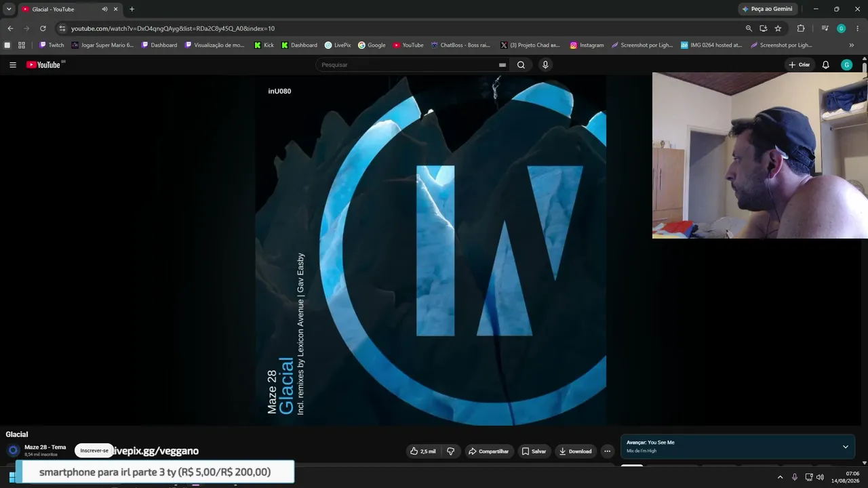Open the browser extensions puzzle icon
Screen dimensions: 868x488
click(801, 28)
